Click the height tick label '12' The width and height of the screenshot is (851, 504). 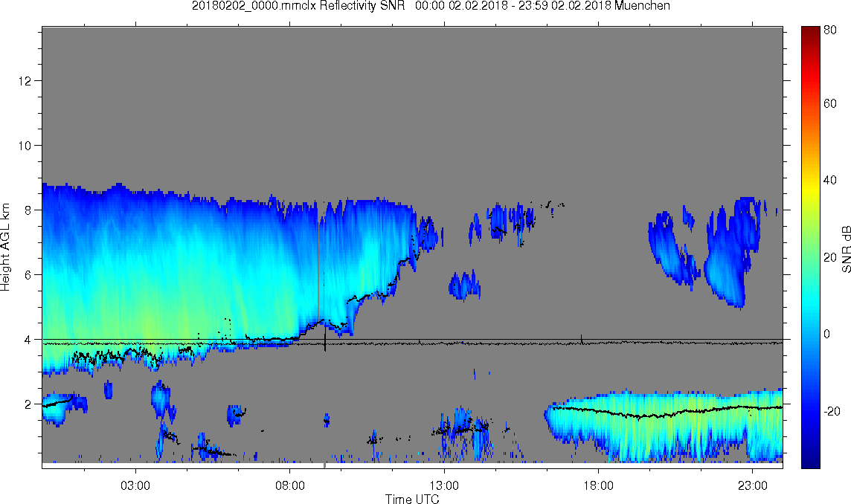25,81
